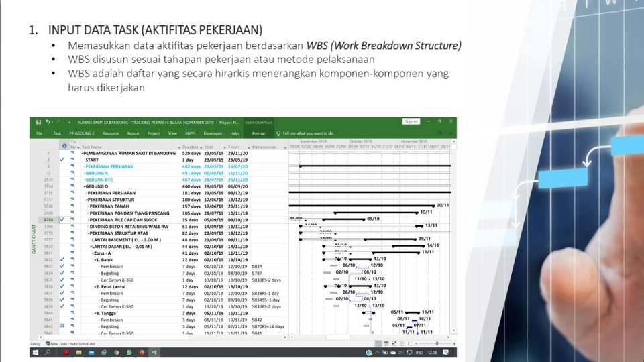Open the Start column filter dropdown
The width and height of the screenshot is (644, 362).
coord(225,147)
